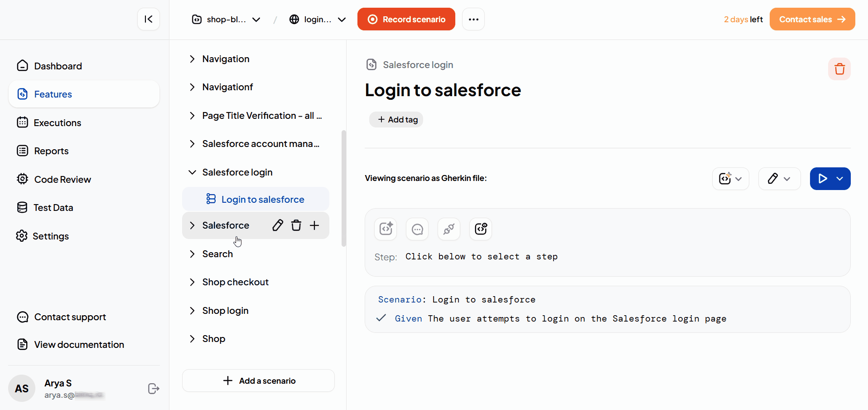The width and height of the screenshot is (868, 410).
Task: Open the Executions page in sidebar
Action: coord(58,123)
